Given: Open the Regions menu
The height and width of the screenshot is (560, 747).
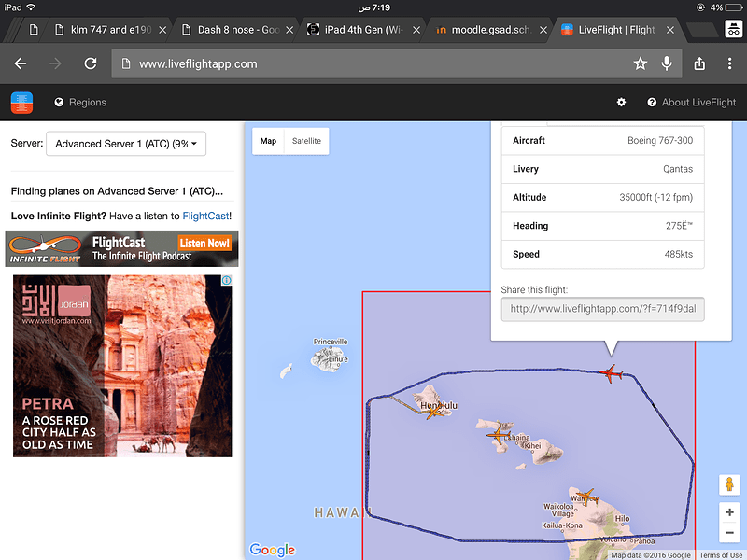Looking at the screenshot, I should [80, 103].
